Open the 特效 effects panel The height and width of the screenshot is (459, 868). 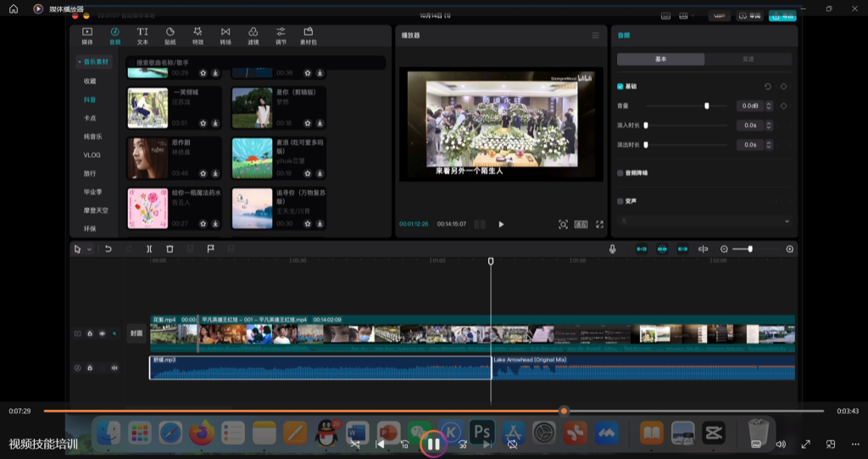(198, 36)
